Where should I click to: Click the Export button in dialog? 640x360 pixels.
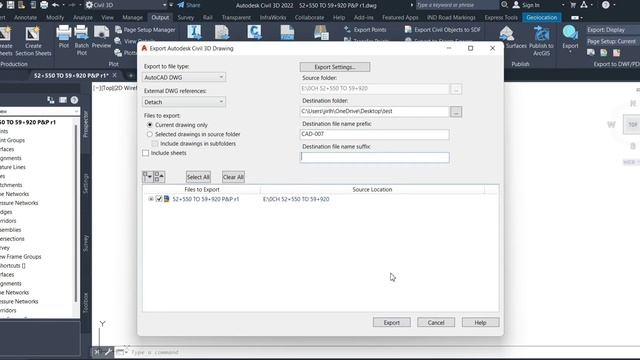click(391, 322)
